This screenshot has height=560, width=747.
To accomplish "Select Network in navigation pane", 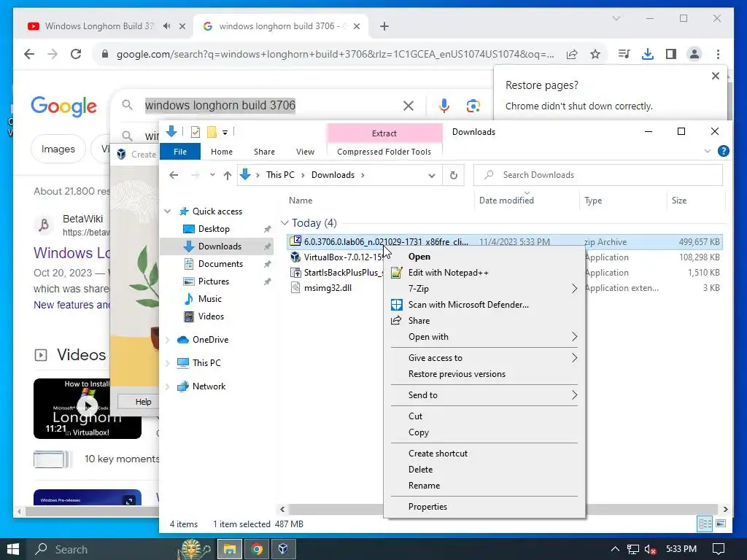I will 209,386.
